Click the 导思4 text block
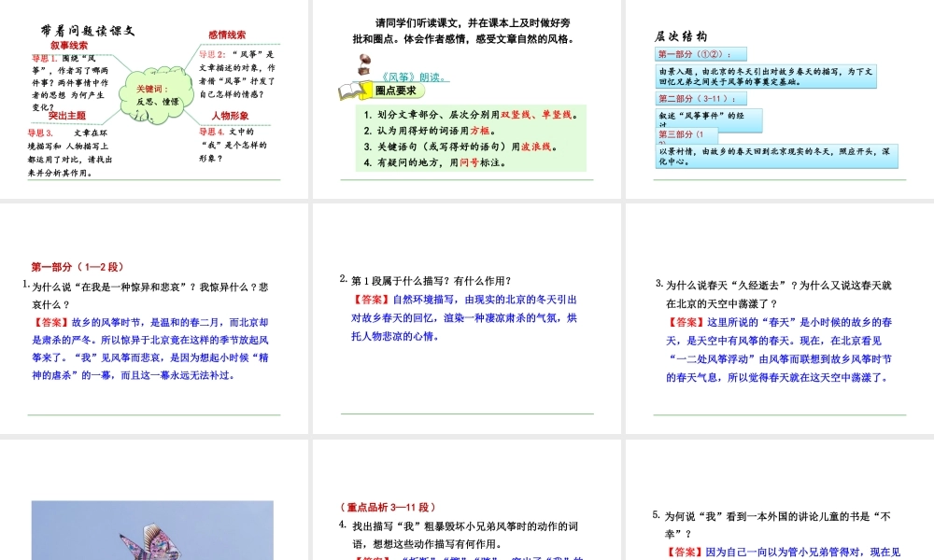Screen dimensions: 934x560 (x=233, y=146)
